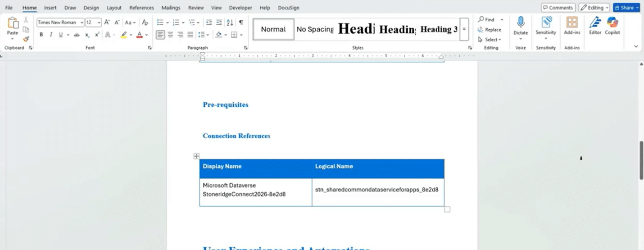Expand bullet list options arrow
The height and width of the screenshot is (250, 644).
tap(167, 23)
